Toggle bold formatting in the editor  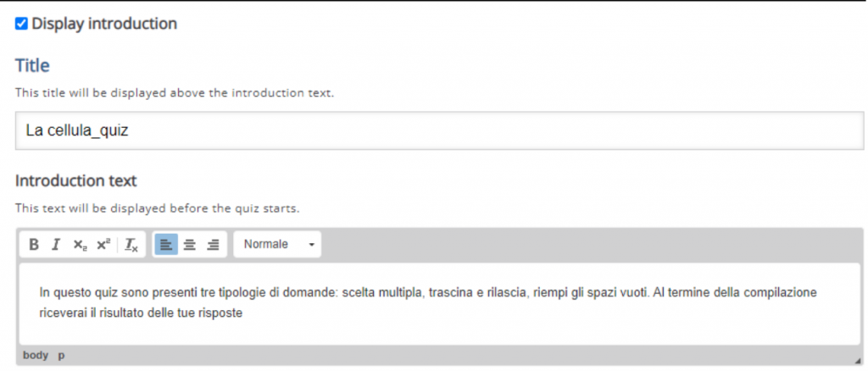tap(34, 245)
